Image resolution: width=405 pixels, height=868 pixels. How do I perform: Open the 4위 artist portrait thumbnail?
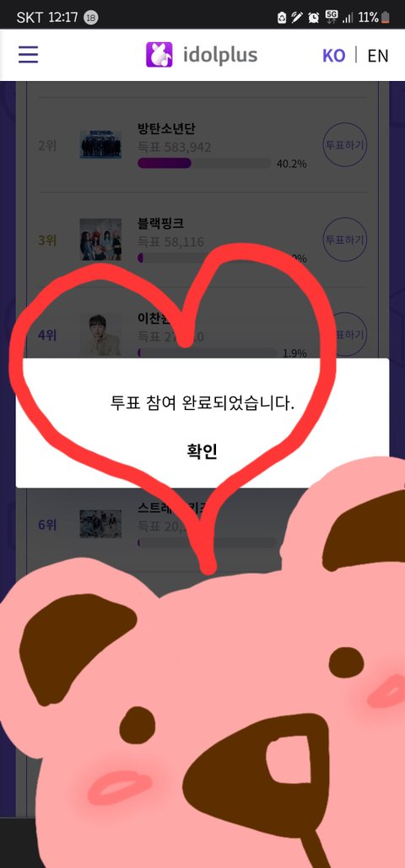(x=100, y=334)
